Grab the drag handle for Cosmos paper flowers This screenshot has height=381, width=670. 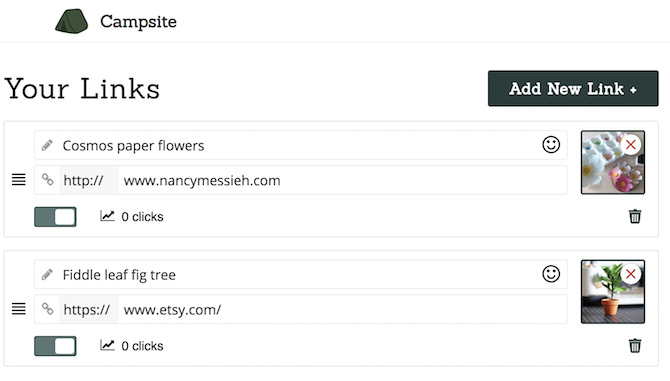pos(18,179)
